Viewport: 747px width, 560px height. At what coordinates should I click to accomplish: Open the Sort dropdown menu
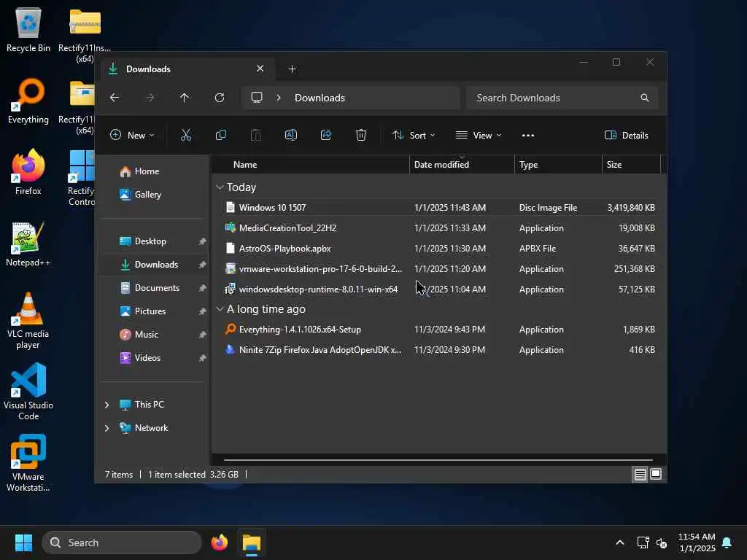click(414, 135)
